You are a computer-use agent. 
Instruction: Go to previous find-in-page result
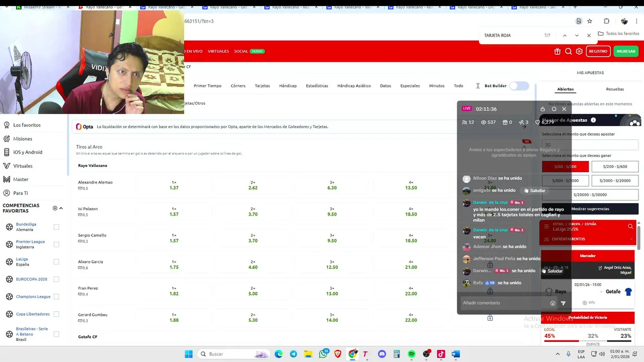(565, 35)
